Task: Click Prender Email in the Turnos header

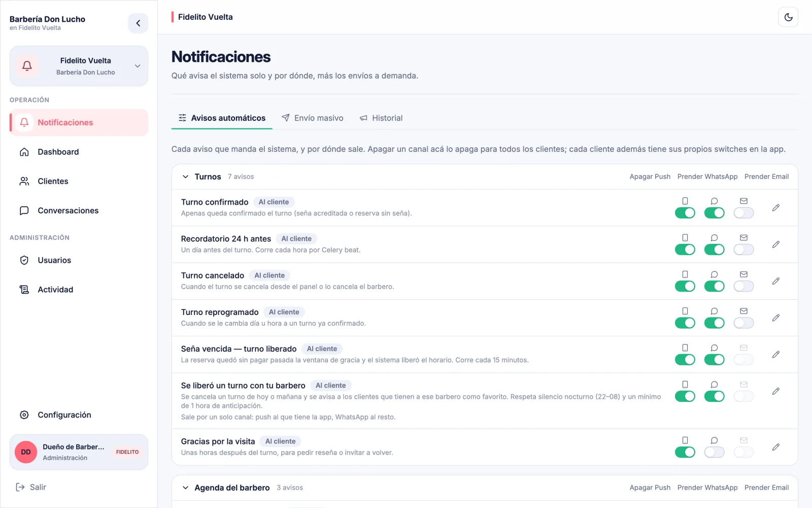Action: tap(766, 177)
